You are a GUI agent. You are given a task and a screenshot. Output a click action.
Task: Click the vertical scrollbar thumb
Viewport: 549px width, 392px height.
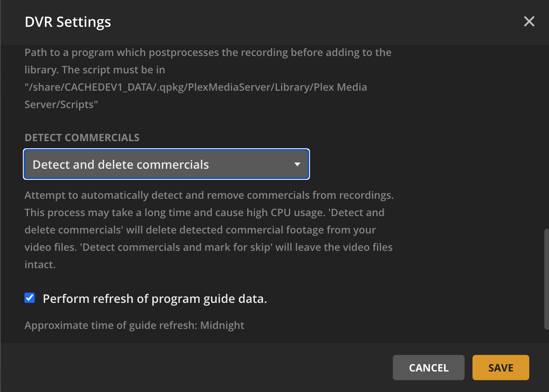546,278
